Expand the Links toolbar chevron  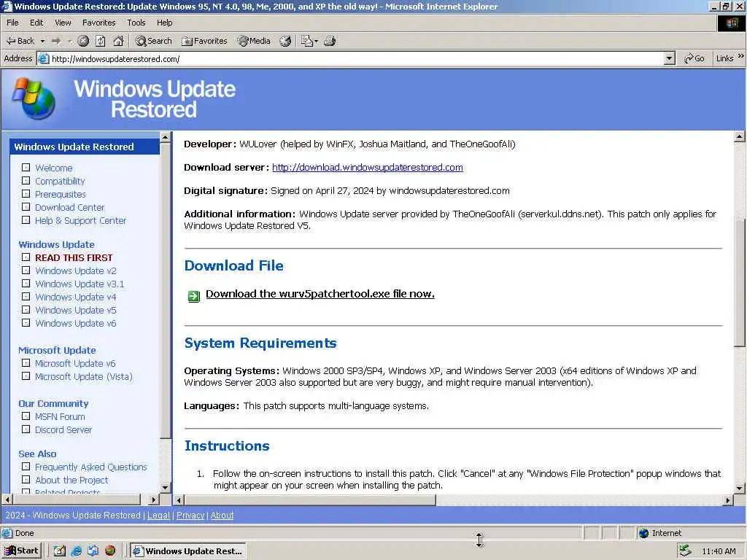(x=741, y=56)
